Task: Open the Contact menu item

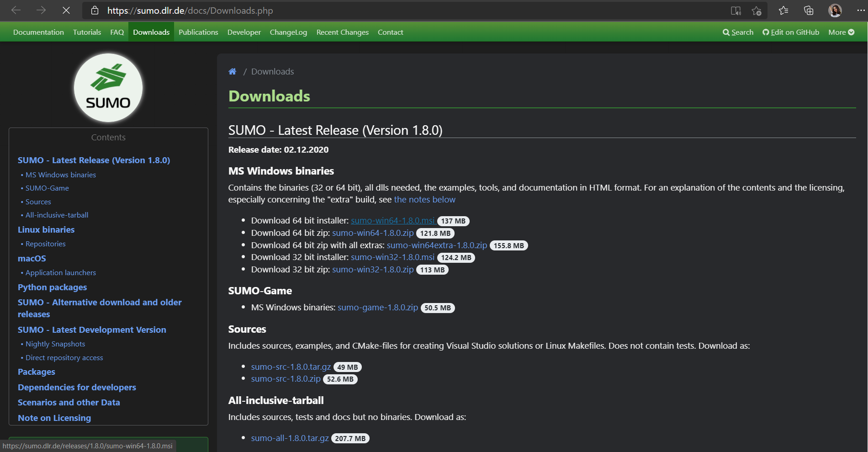Action: (390, 32)
